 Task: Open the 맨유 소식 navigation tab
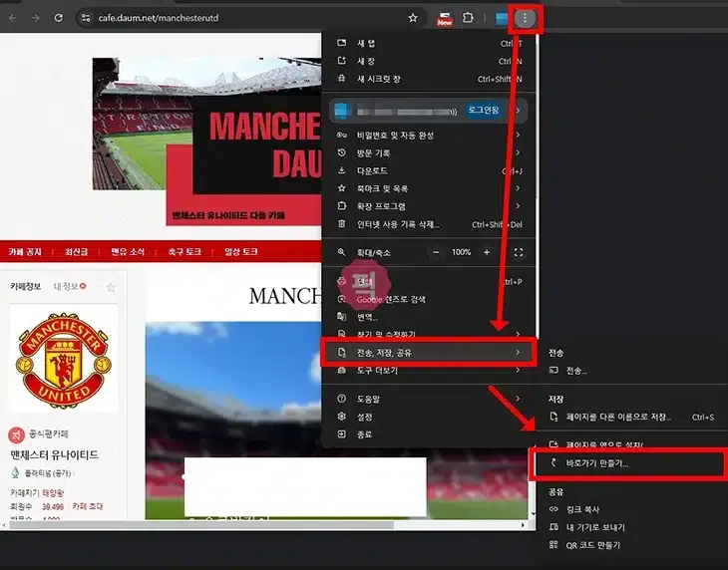pos(128,252)
